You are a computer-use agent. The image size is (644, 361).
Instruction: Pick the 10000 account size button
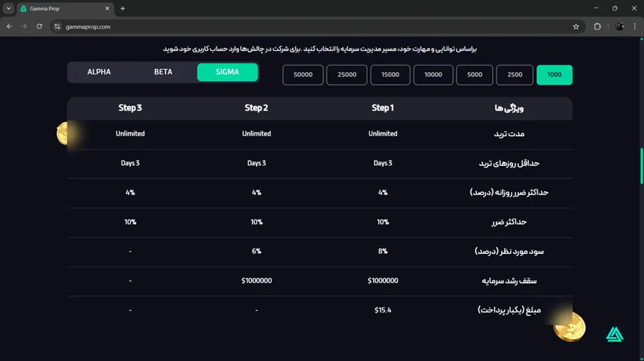point(433,75)
